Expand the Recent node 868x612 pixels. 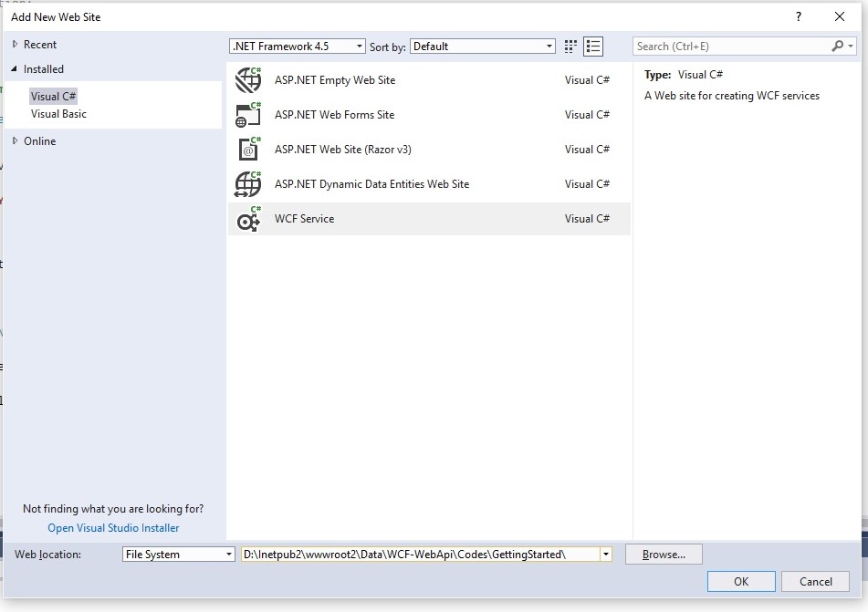[x=15, y=45]
